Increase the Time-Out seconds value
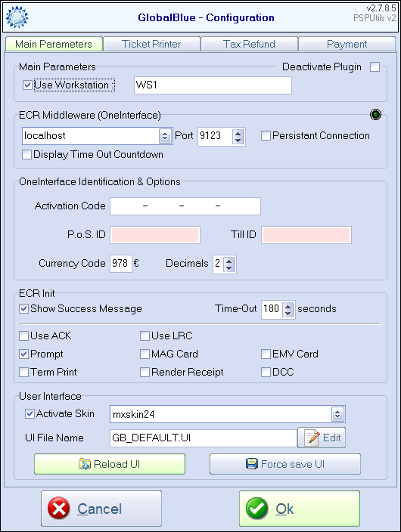Viewport: 401px width, 532px height. click(x=288, y=305)
